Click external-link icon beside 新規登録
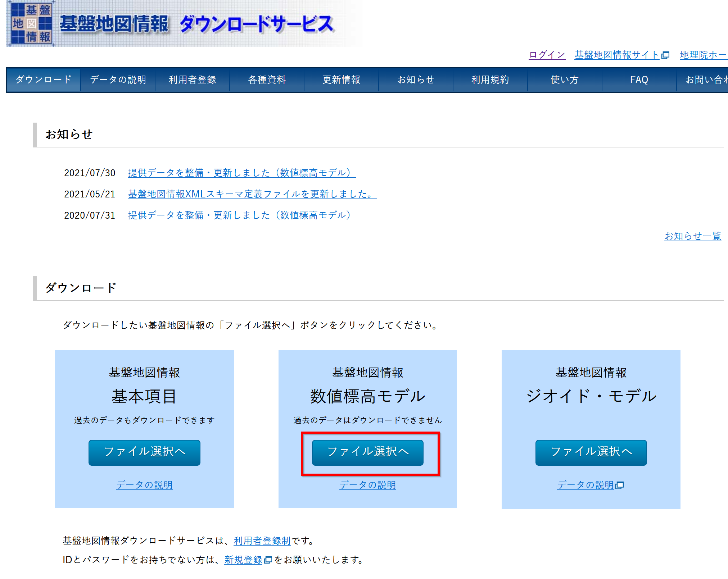The height and width of the screenshot is (579, 728). click(268, 560)
